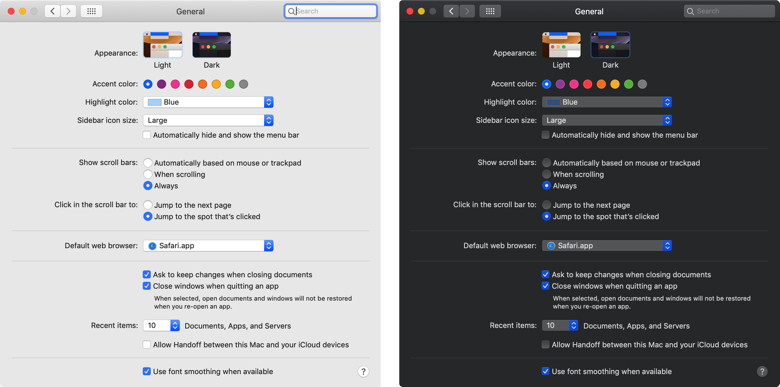Click the grid icon in the dark window toolbar

(490, 11)
